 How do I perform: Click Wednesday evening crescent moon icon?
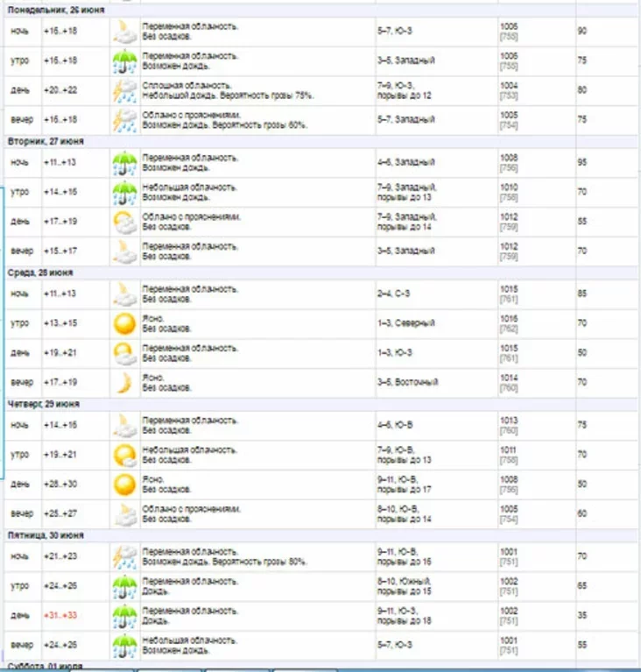click(124, 383)
